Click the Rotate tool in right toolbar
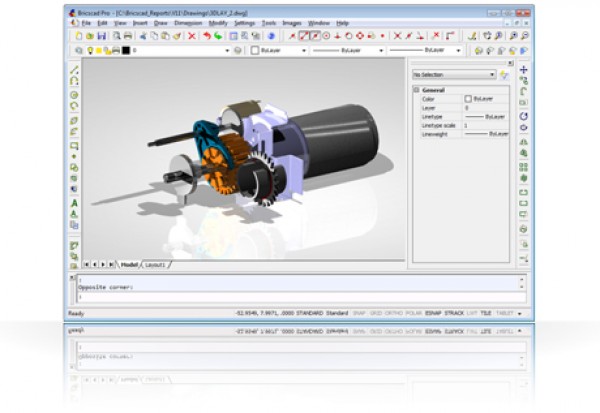Viewport: 600px width, 413px height. point(524,116)
